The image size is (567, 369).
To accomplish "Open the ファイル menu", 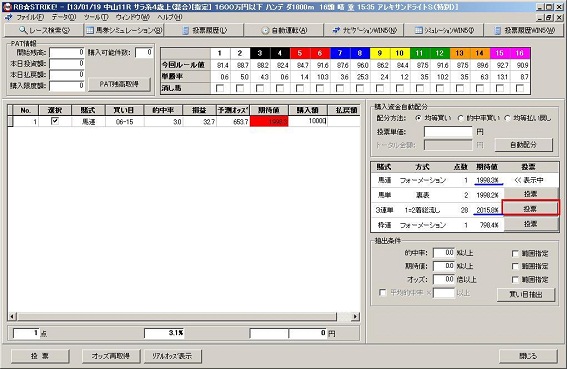I will pos(30,17).
